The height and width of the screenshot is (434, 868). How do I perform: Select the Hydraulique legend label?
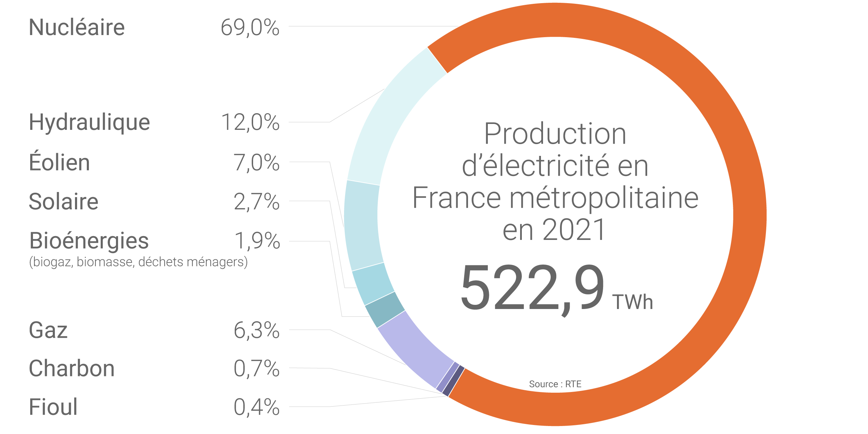89,123
